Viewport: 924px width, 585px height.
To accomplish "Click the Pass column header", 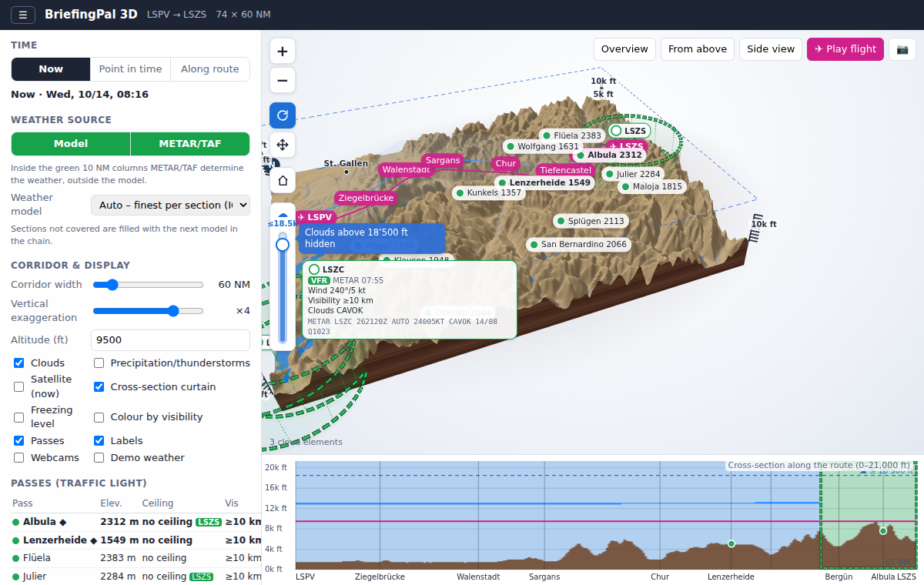I will [23, 503].
